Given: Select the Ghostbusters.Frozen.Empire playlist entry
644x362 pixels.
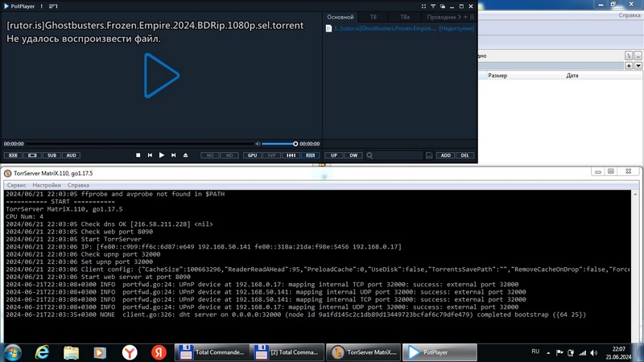Looking at the screenshot, I should coord(399,28).
